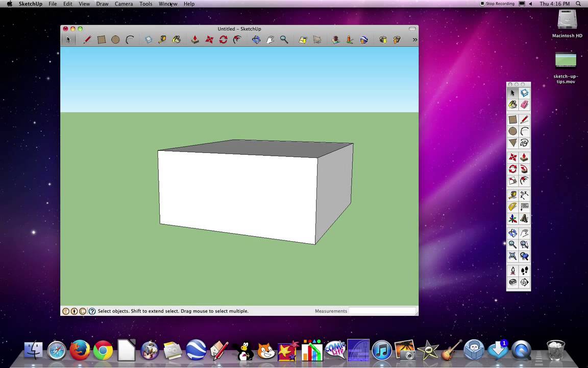Click Stop Recording in the menu bar
This screenshot has height=368, width=588.
[x=497, y=4]
